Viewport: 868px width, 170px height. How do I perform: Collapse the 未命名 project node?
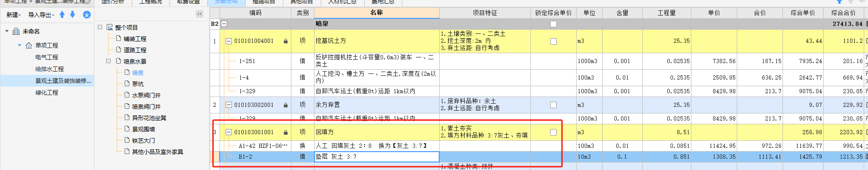tap(7, 32)
